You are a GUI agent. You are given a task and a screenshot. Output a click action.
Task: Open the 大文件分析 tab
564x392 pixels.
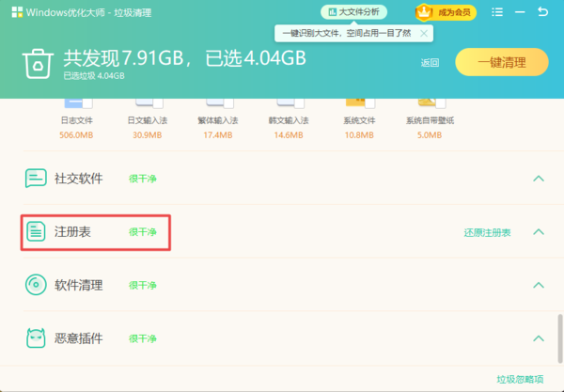pyautogui.click(x=354, y=12)
